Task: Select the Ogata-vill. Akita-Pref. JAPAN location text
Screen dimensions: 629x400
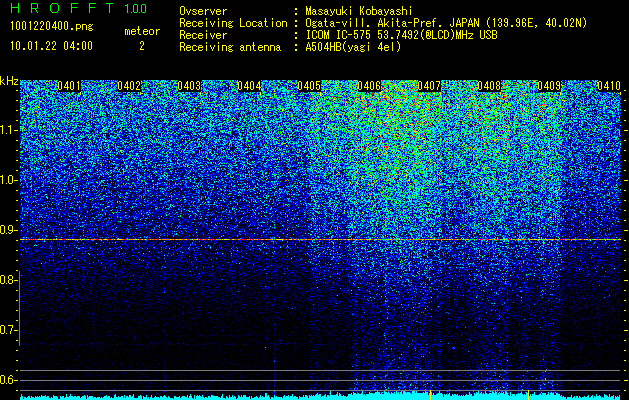Action: (446, 23)
